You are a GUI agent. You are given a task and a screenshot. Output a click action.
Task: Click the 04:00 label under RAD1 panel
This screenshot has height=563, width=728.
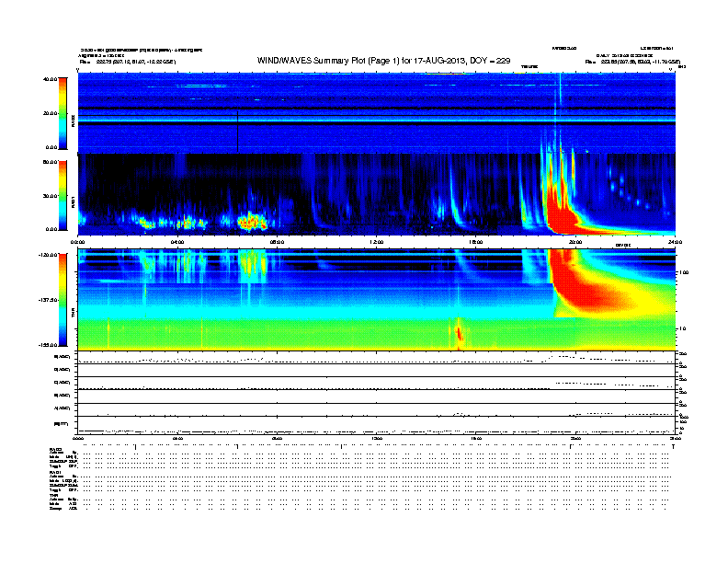177,242
